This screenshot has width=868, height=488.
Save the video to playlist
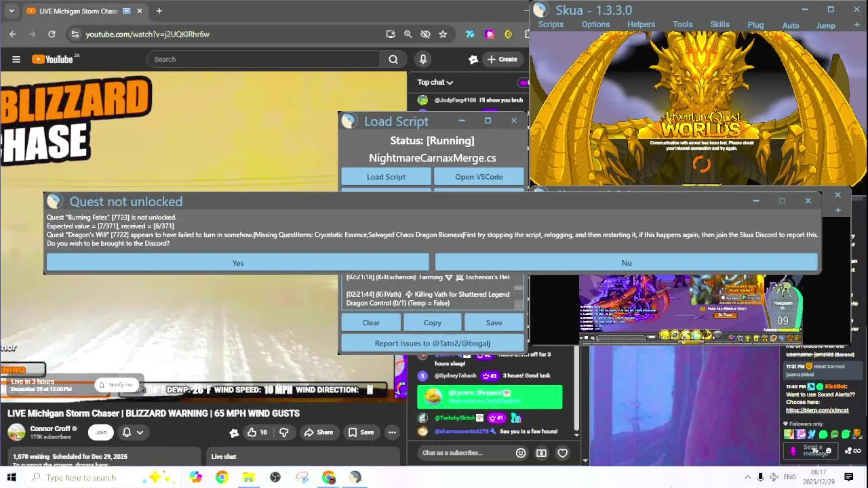click(361, 432)
